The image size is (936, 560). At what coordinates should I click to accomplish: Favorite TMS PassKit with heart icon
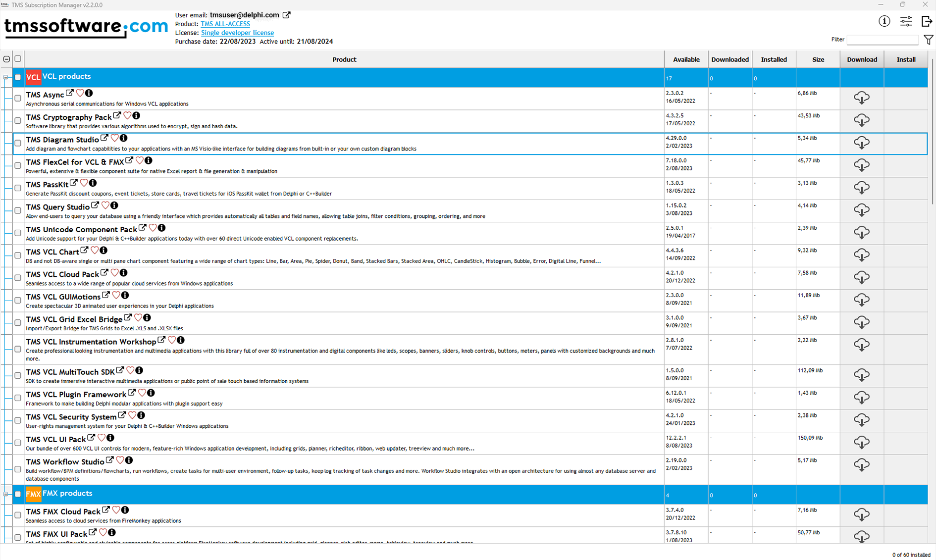tap(84, 183)
